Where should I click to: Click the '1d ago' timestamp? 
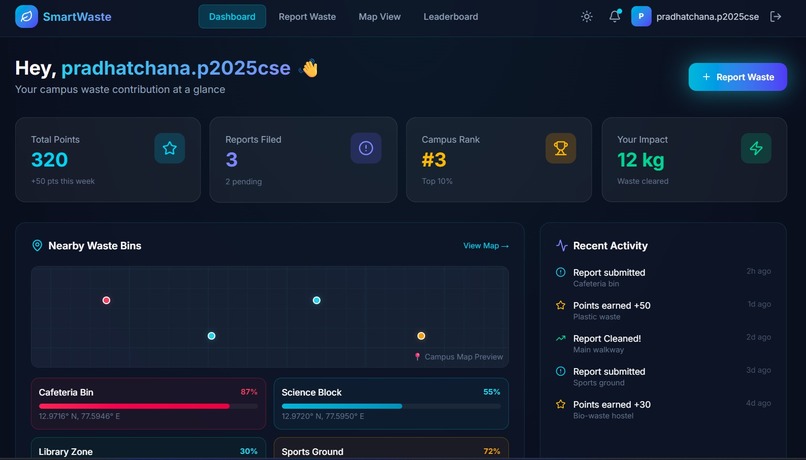pyautogui.click(x=759, y=304)
